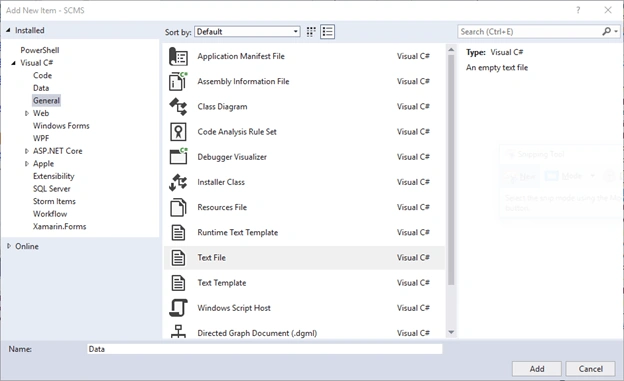This screenshot has height=381, width=624.
Task: Expand the ASP.NET Core node
Action: point(27,151)
